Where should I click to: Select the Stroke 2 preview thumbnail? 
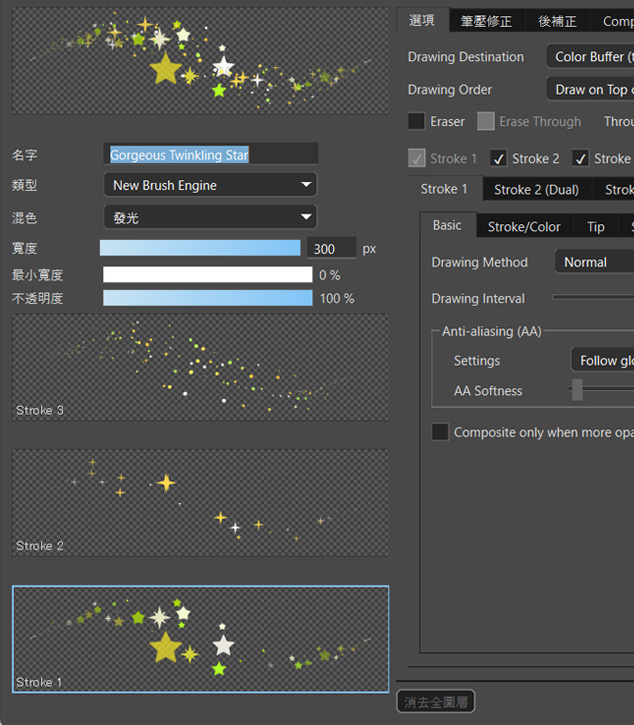tap(200, 503)
